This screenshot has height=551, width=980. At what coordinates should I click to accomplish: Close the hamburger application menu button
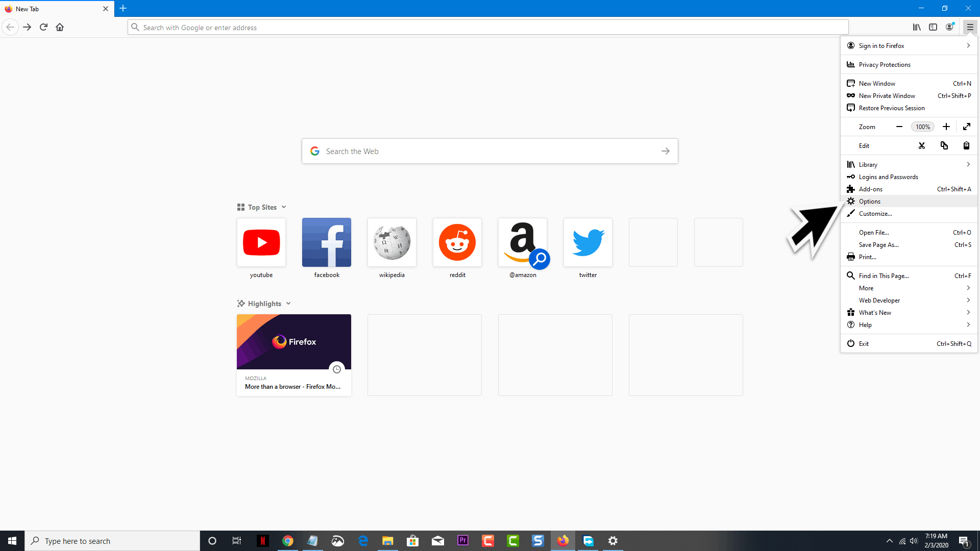(x=970, y=27)
